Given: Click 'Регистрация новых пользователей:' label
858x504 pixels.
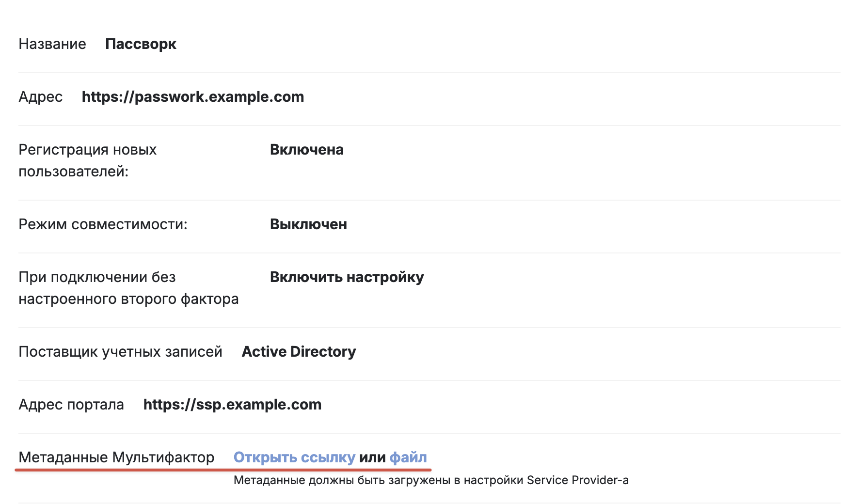Looking at the screenshot, I should [88, 160].
